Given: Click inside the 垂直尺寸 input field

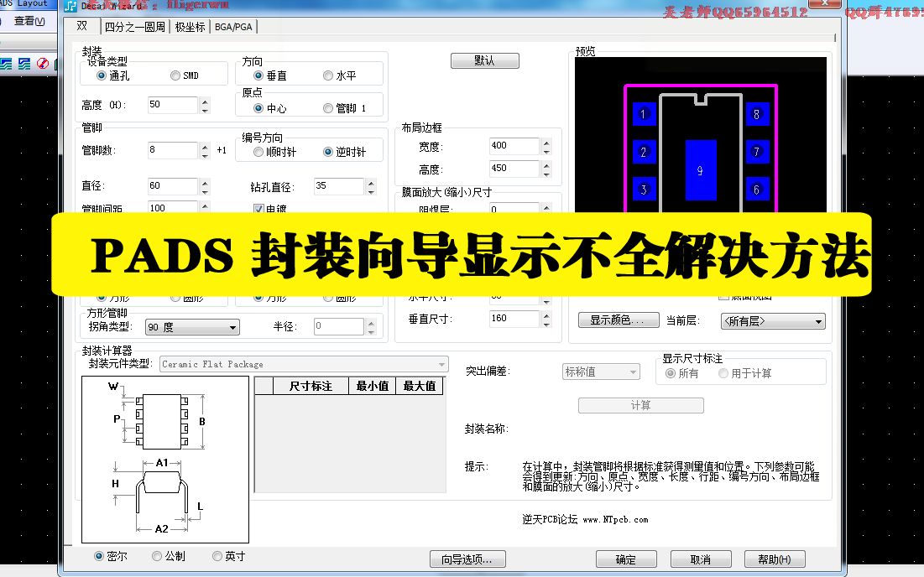Looking at the screenshot, I should tap(512, 318).
